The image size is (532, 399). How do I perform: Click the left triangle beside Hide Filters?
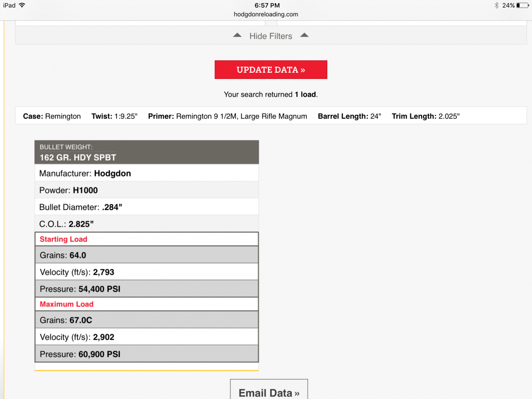click(238, 35)
